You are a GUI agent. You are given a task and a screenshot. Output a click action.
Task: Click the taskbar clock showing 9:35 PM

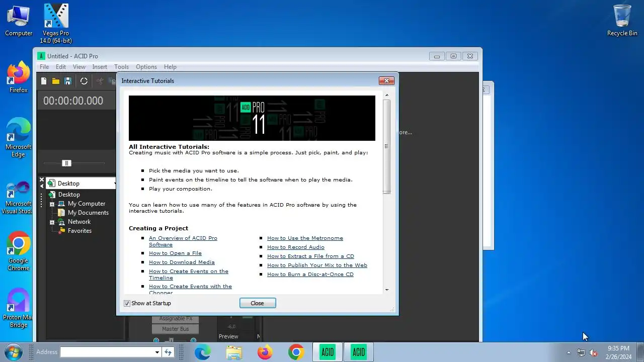pyautogui.click(x=618, y=352)
